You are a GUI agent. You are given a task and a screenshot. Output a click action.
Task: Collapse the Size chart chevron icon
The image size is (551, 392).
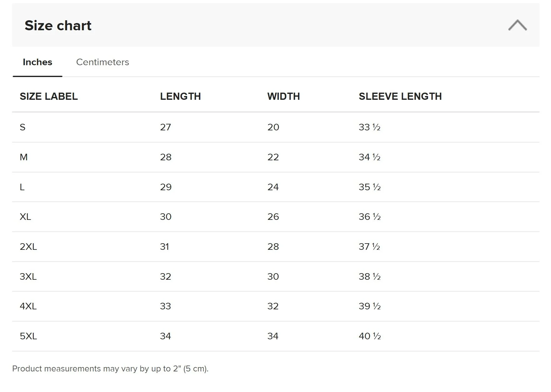coord(517,25)
